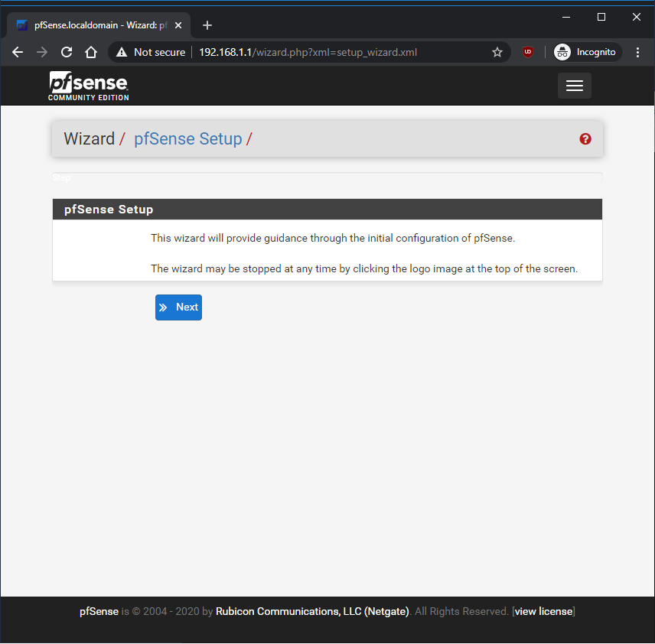Viewport: 655px width, 644px height.
Task: Reload the pfSense wizard page
Action: (67, 52)
